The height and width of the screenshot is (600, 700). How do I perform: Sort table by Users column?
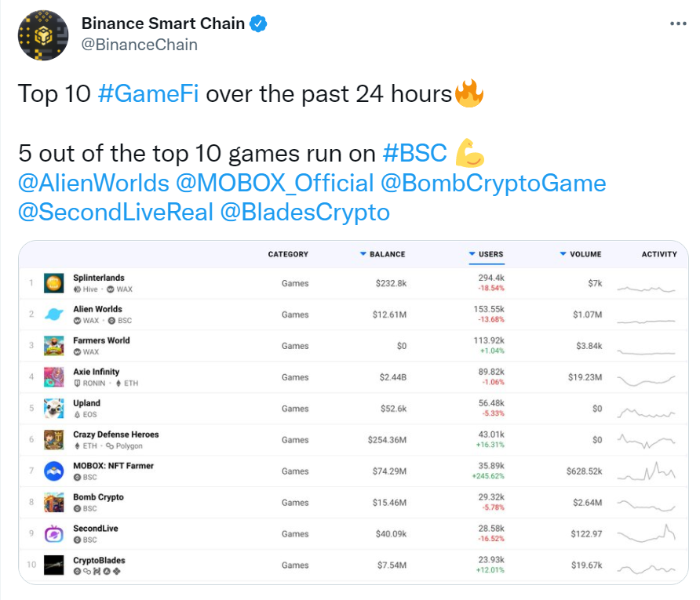tap(487, 254)
